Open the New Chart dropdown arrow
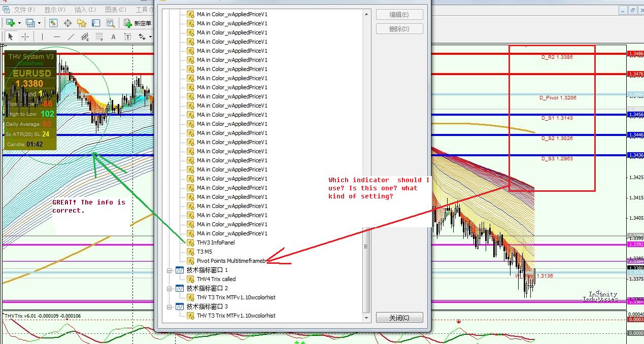This screenshot has height=344, width=644. pos(19,23)
